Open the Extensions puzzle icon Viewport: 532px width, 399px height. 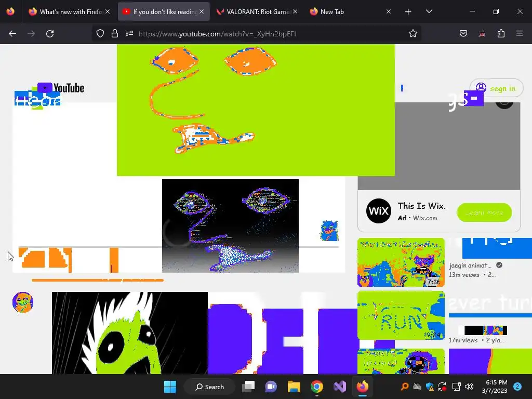(501, 33)
